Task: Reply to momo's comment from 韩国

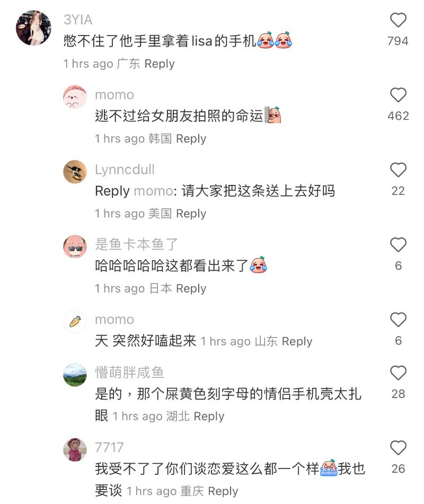Action: [191, 138]
